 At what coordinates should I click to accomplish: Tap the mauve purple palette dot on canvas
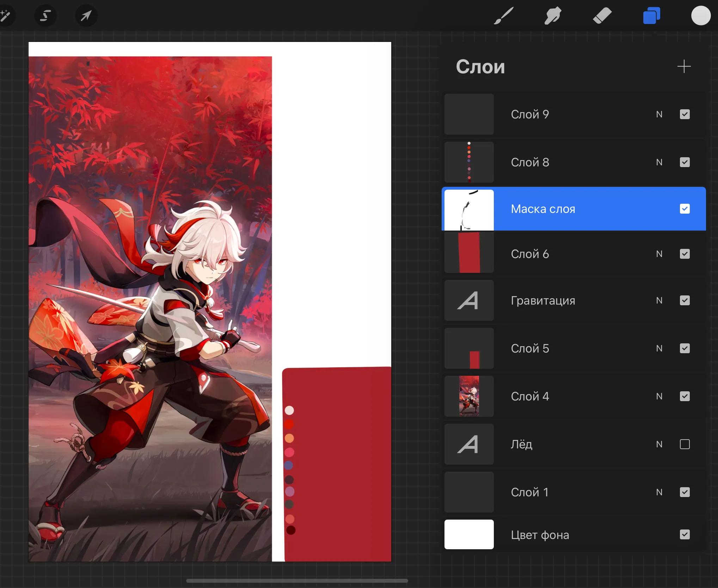(289, 491)
